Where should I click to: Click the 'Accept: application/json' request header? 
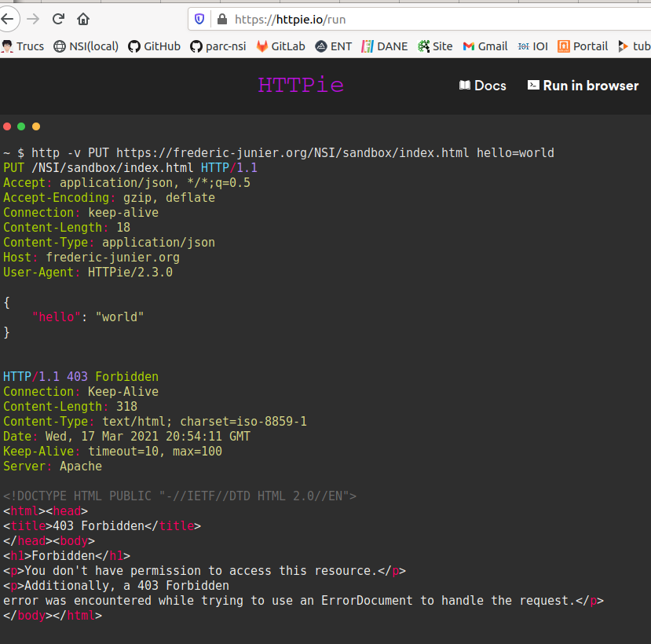coord(127,183)
